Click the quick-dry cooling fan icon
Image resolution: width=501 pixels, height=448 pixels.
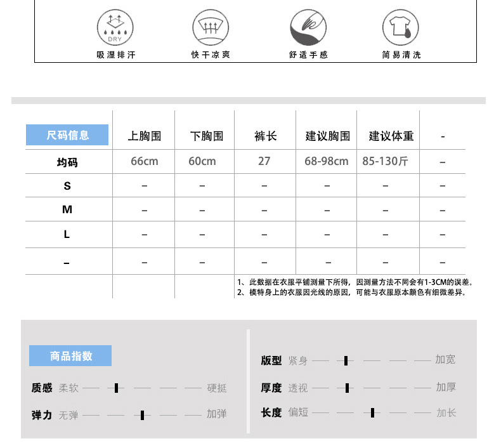211,27
